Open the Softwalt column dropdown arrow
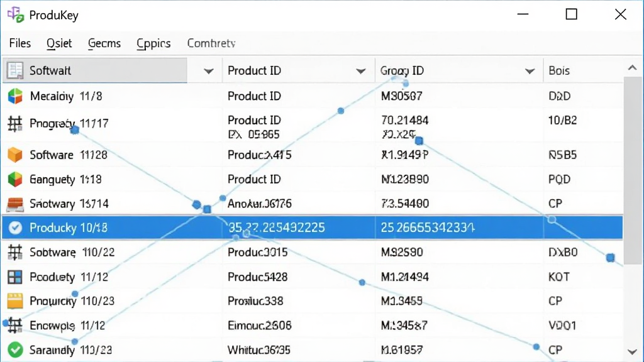This screenshot has width=644, height=362. 209,71
